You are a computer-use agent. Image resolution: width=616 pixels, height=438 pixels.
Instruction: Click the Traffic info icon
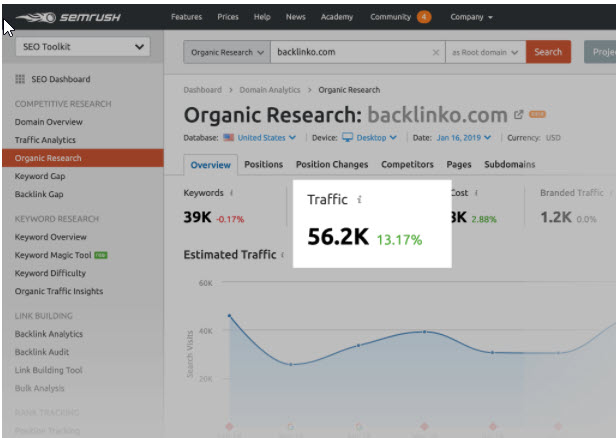pos(359,200)
